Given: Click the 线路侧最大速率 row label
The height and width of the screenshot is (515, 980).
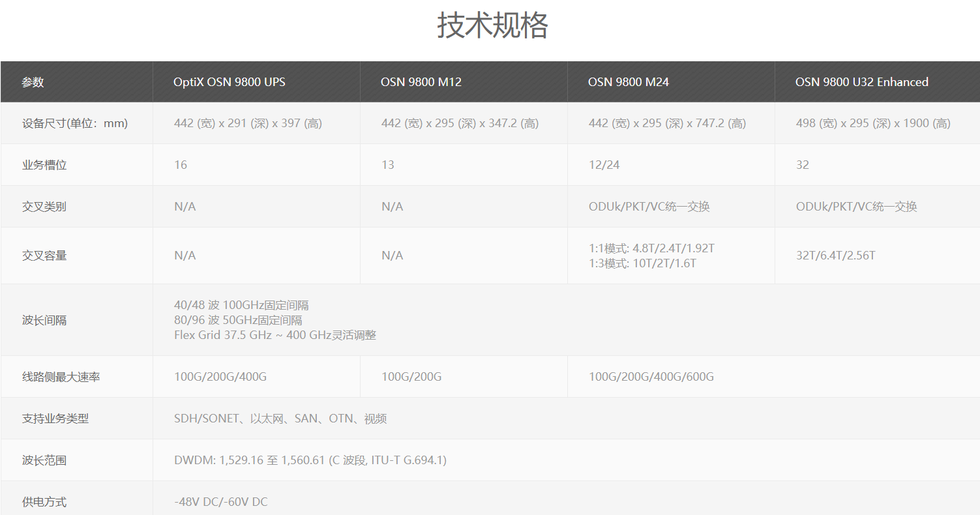Looking at the screenshot, I should (61, 377).
